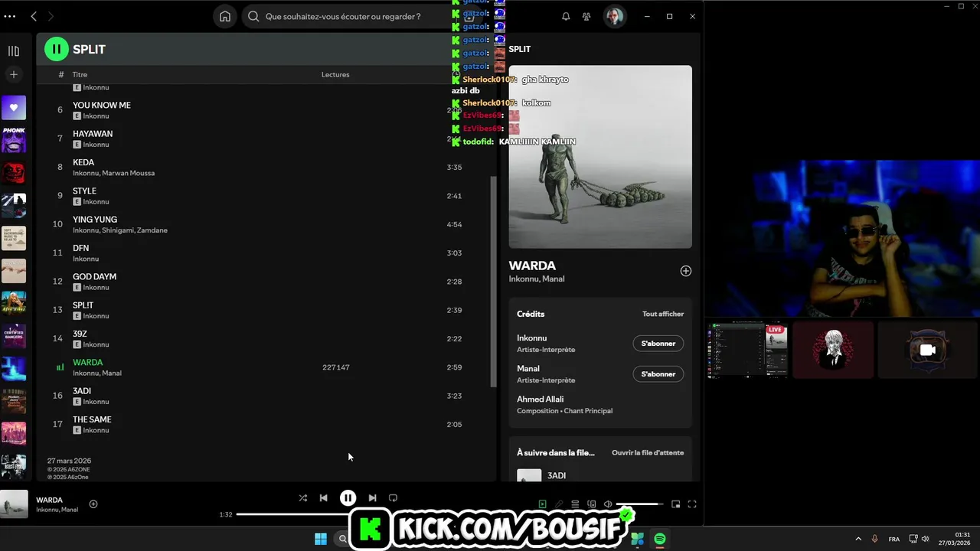Subscribe to Inkonnu in Crédits

pos(658,344)
